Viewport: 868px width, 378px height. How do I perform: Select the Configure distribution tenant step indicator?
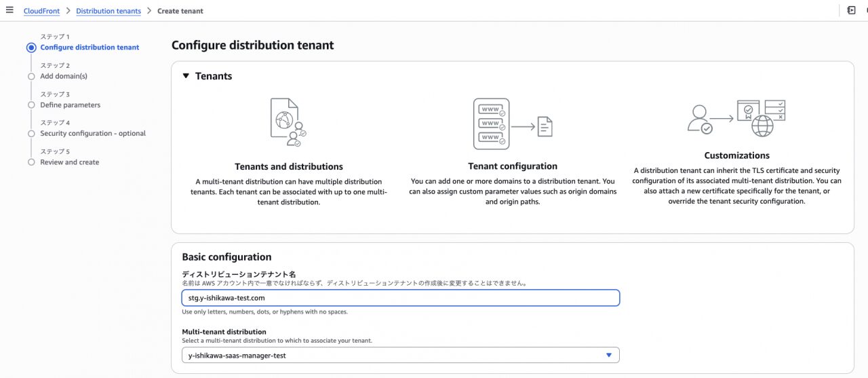(x=31, y=48)
